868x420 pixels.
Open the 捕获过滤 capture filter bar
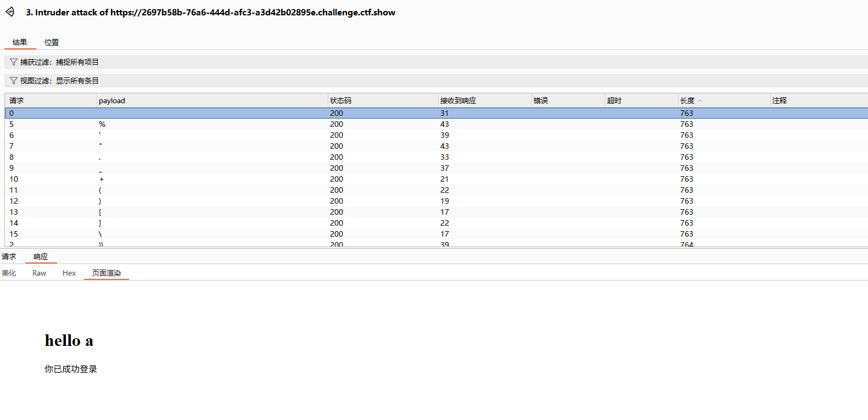pos(59,62)
